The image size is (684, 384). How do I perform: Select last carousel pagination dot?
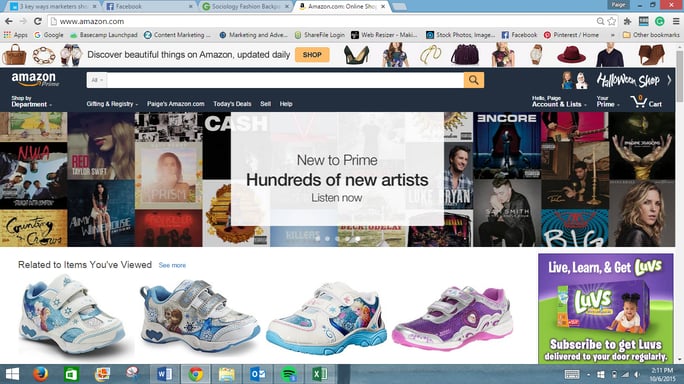click(x=358, y=239)
